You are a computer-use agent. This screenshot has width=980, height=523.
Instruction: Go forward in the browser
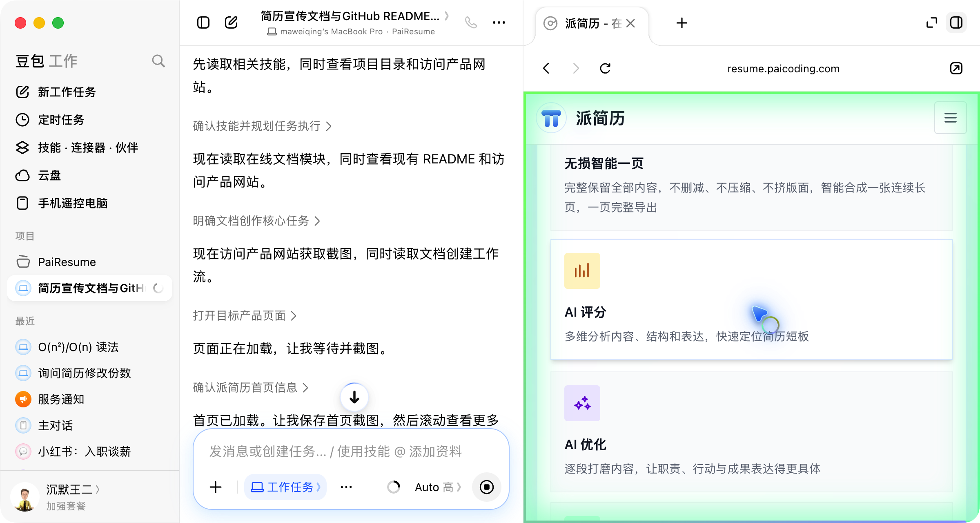(576, 68)
